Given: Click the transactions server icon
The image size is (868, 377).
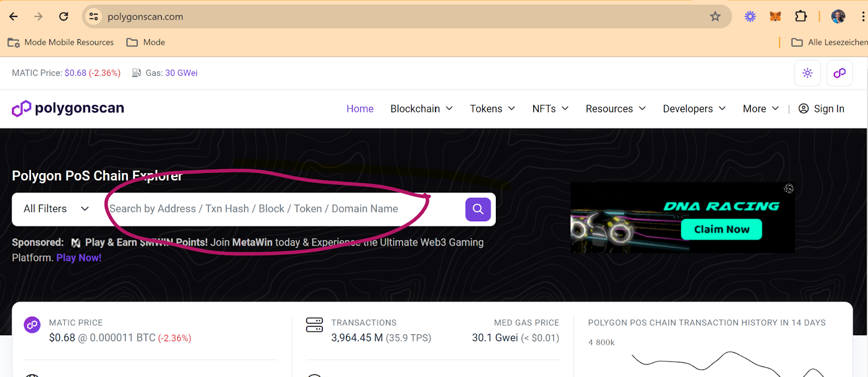Looking at the screenshot, I should pos(315,325).
